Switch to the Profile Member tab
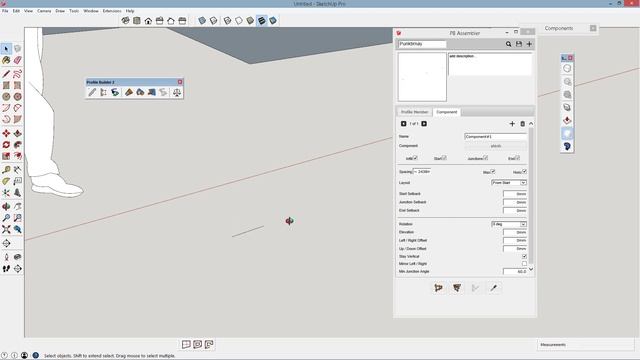Image resolution: width=640 pixels, height=360 pixels. 414,112
